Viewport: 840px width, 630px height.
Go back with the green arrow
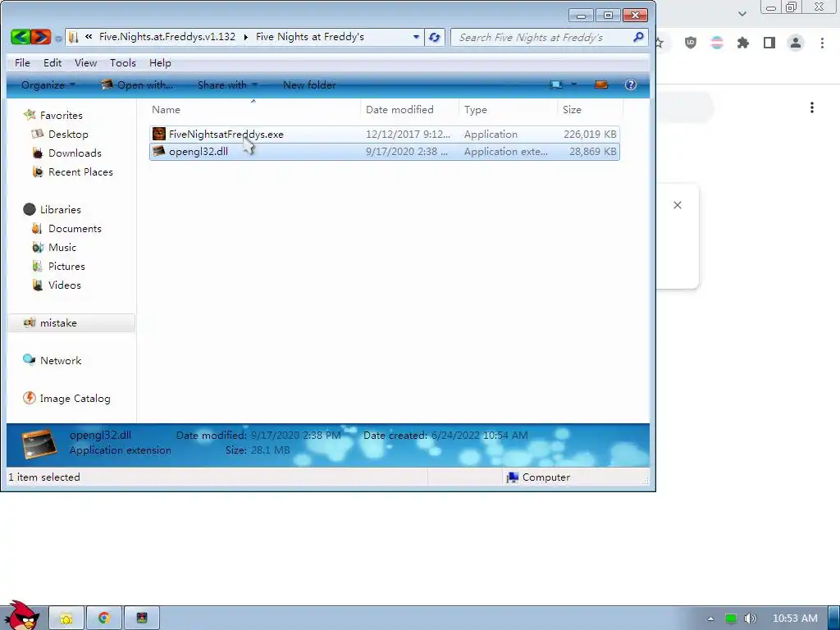[x=21, y=36]
